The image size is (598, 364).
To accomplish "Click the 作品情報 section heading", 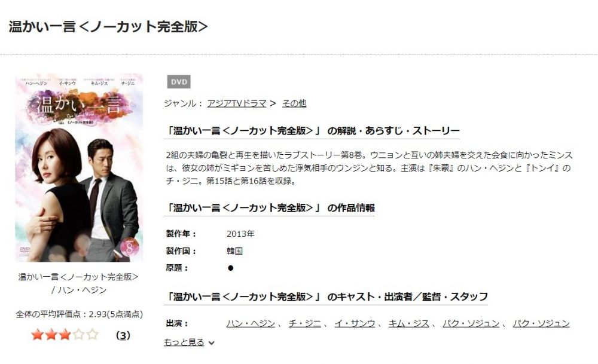I will click(269, 208).
